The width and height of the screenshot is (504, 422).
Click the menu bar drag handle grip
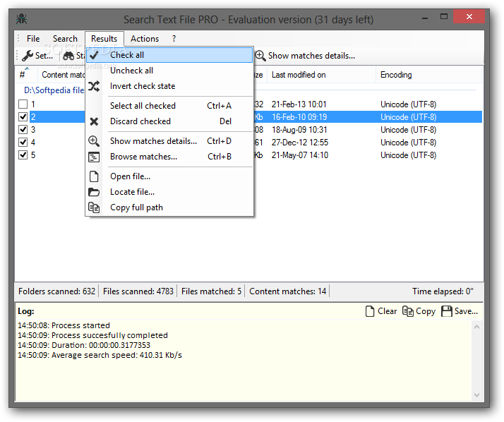(x=18, y=39)
